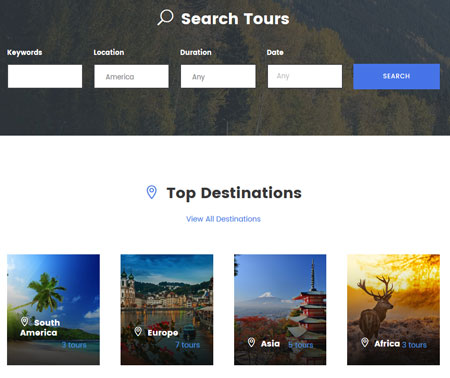Click the 7 tours link on Europe
Viewport: 450px width, 378px height.
pyautogui.click(x=188, y=345)
